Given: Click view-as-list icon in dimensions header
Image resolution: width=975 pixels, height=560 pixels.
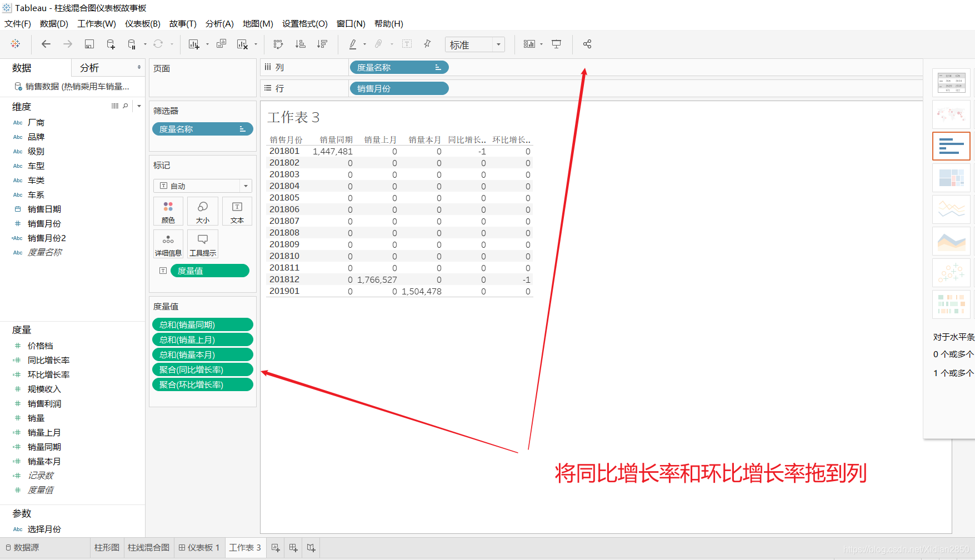Looking at the screenshot, I should (x=115, y=106).
